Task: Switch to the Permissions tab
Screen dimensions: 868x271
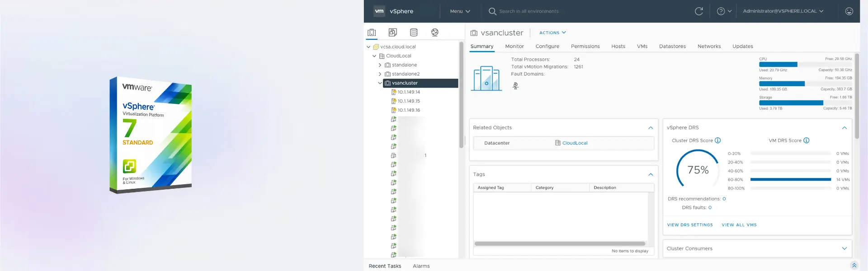Action: point(585,47)
